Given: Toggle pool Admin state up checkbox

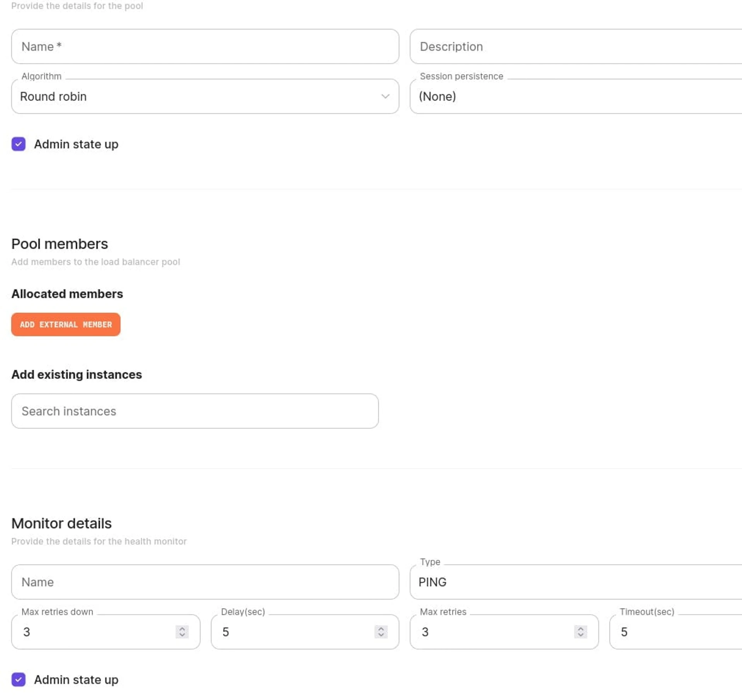Looking at the screenshot, I should tap(19, 144).
